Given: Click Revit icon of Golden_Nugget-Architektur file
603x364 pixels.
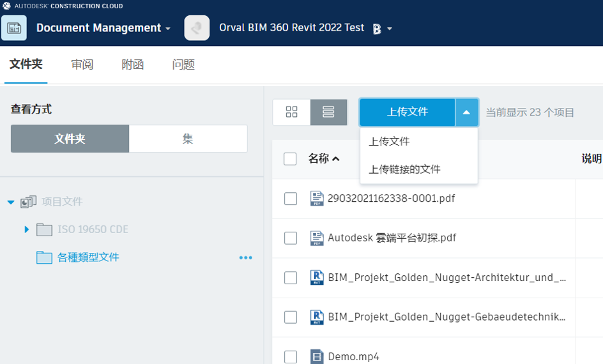Looking at the screenshot, I should (317, 278).
